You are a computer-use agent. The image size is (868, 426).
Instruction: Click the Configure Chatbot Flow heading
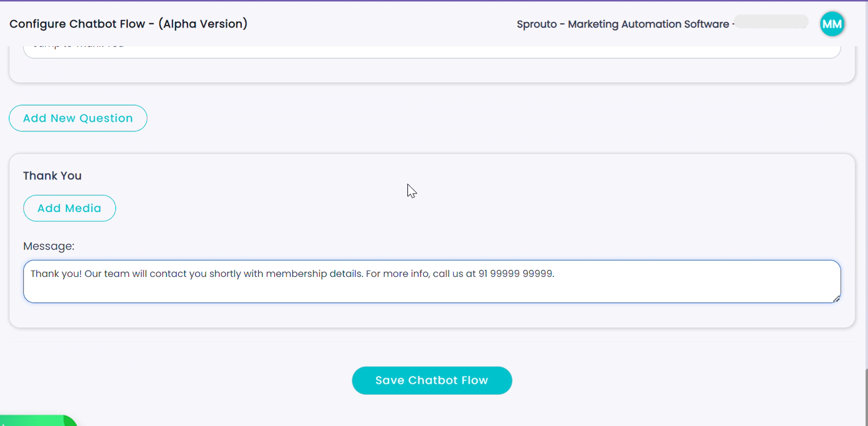[x=128, y=24]
